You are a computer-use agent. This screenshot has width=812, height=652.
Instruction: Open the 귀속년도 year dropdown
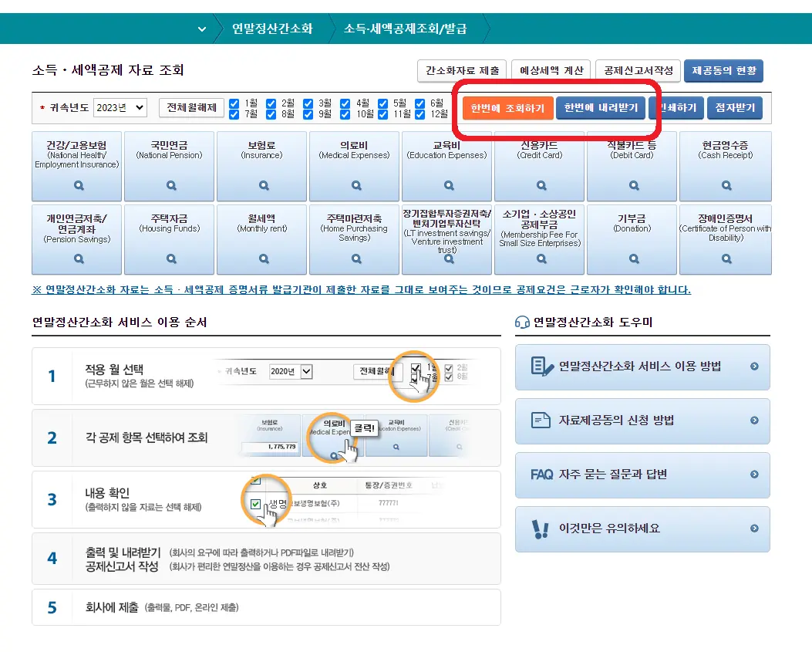(x=119, y=106)
